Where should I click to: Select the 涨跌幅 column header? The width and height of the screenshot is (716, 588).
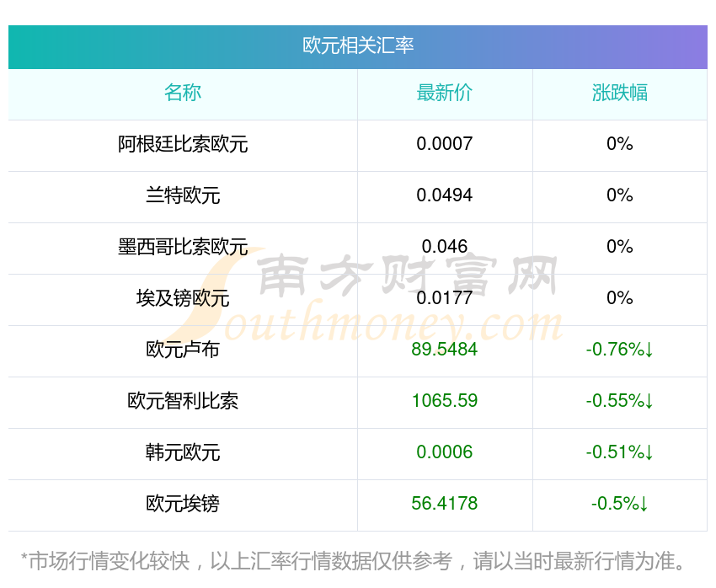(620, 93)
